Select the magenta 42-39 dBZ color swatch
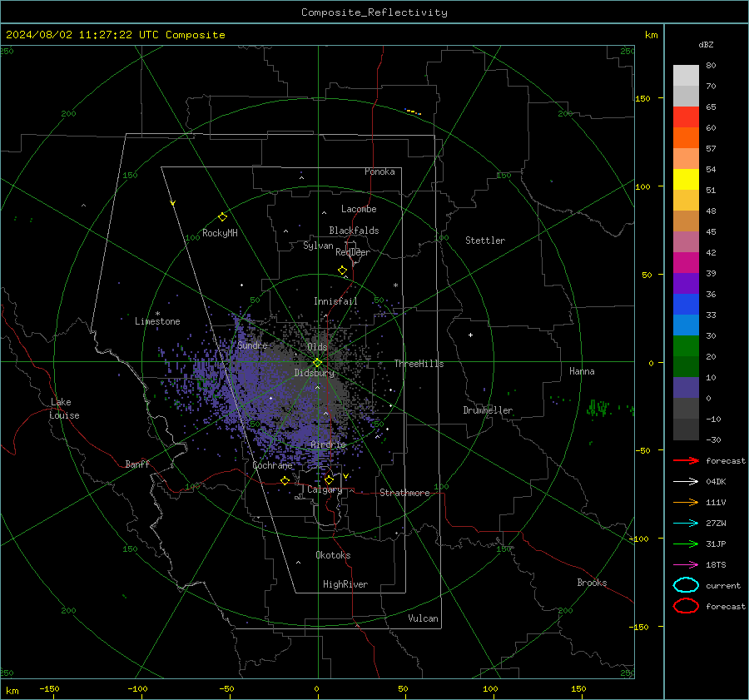The width and height of the screenshot is (749, 700). pyautogui.click(x=686, y=263)
